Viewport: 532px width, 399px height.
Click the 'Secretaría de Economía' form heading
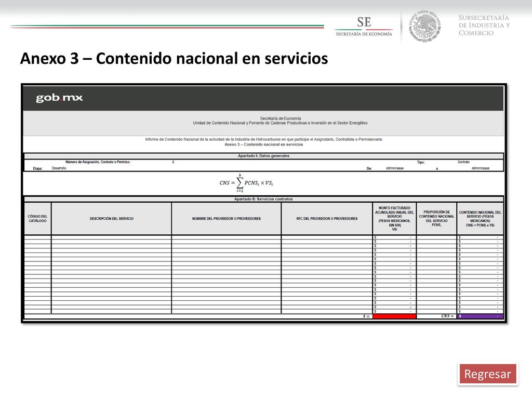pyautogui.click(x=280, y=118)
